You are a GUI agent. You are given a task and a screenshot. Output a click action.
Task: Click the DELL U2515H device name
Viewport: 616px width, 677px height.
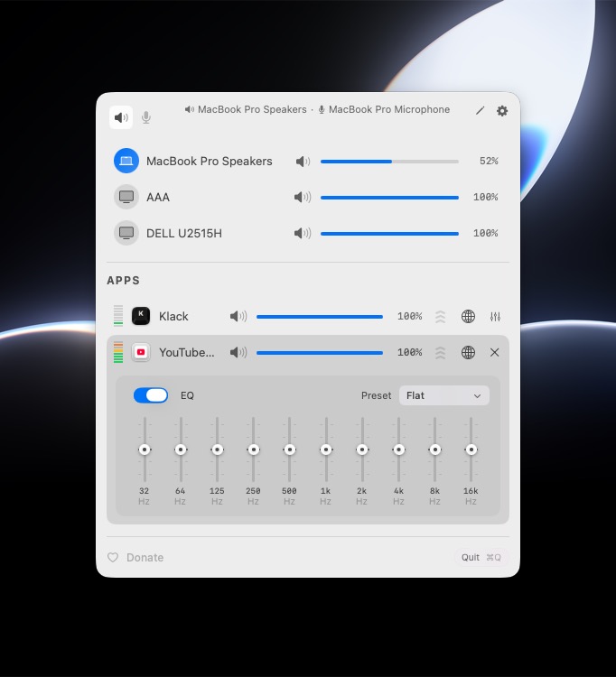coord(184,233)
